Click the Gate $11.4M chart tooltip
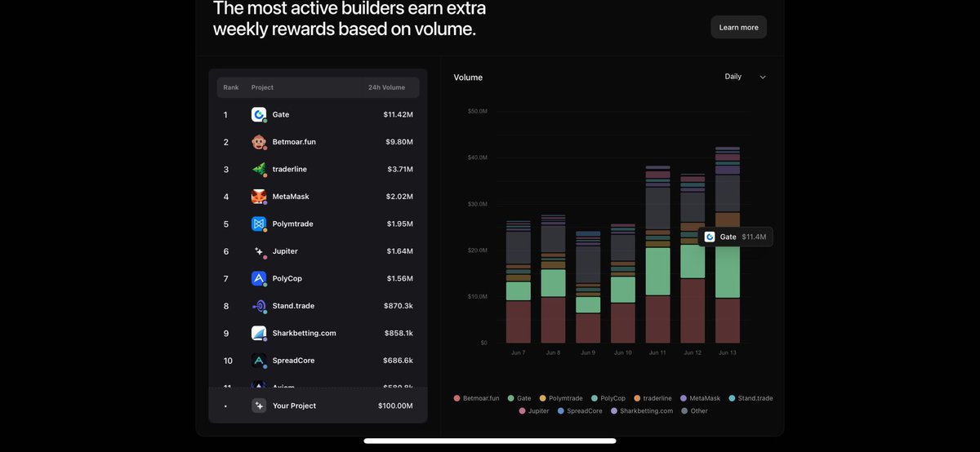Screen dimensions: 980x452 [x=735, y=237]
